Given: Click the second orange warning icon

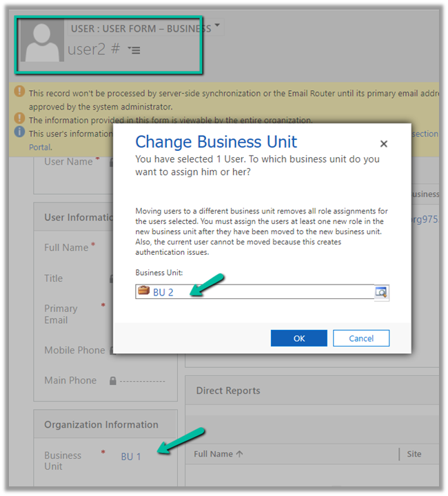Looking at the screenshot, I should 19,119.
